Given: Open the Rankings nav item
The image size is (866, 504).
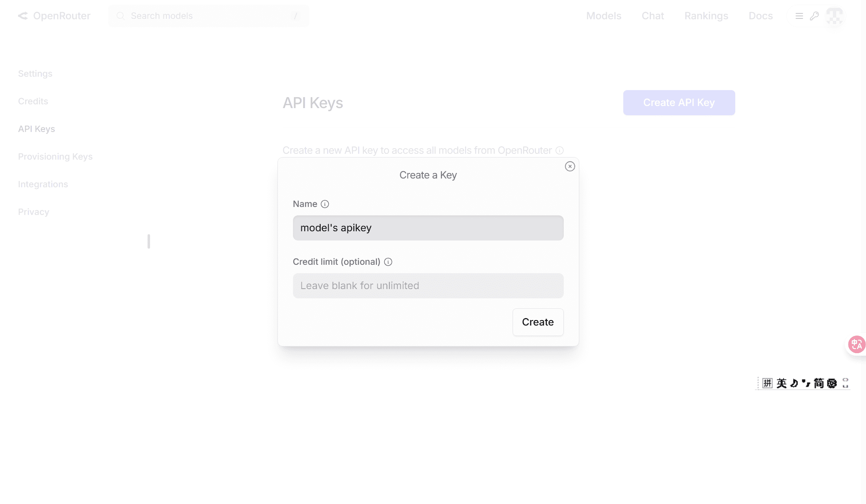Looking at the screenshot, I should click(x=706, y=16).
